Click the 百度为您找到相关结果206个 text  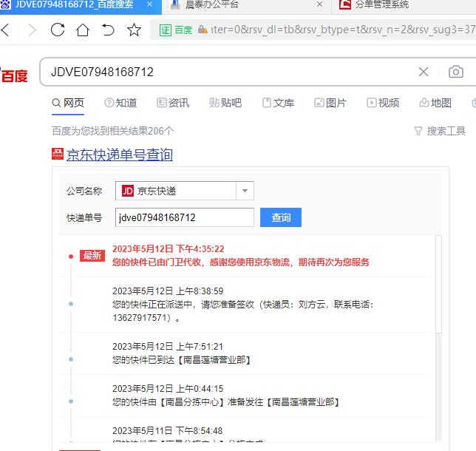point(112,131)
